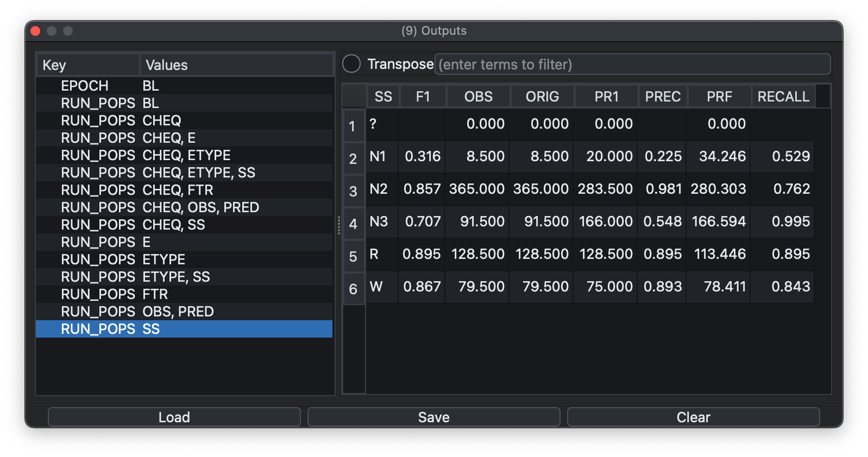Select the RUN_POPS E row

[184, 242]
